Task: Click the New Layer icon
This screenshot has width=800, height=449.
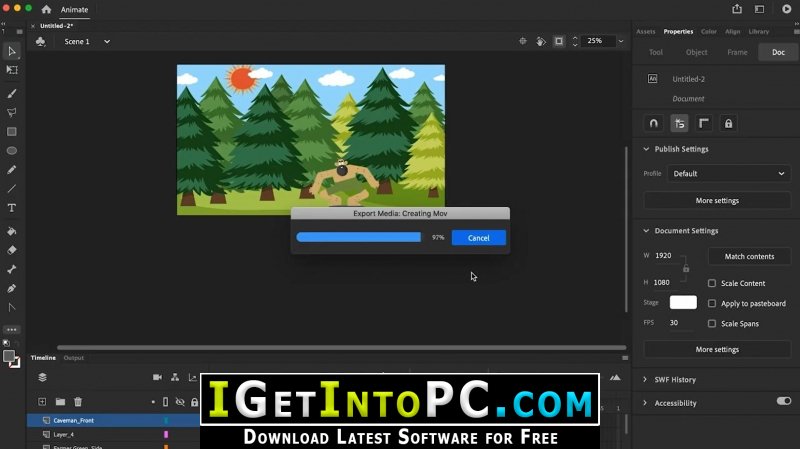Action: click(x=42, y=402)
